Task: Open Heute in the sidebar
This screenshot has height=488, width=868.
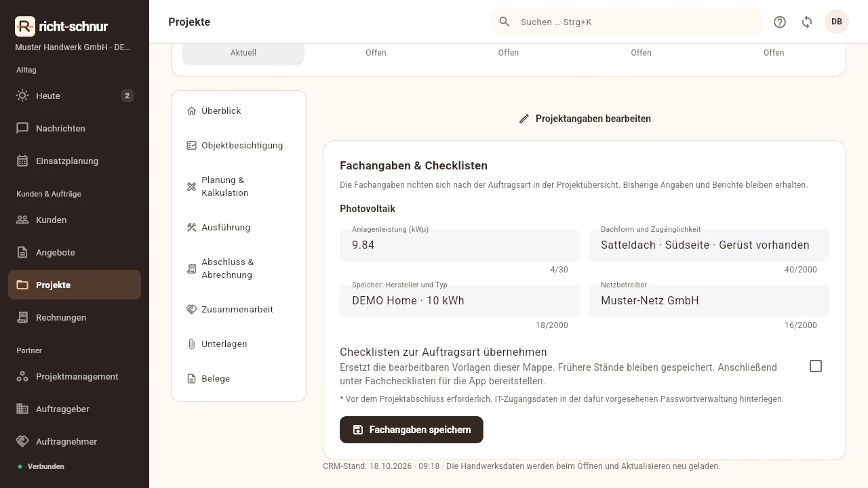Action: point(75,96)
